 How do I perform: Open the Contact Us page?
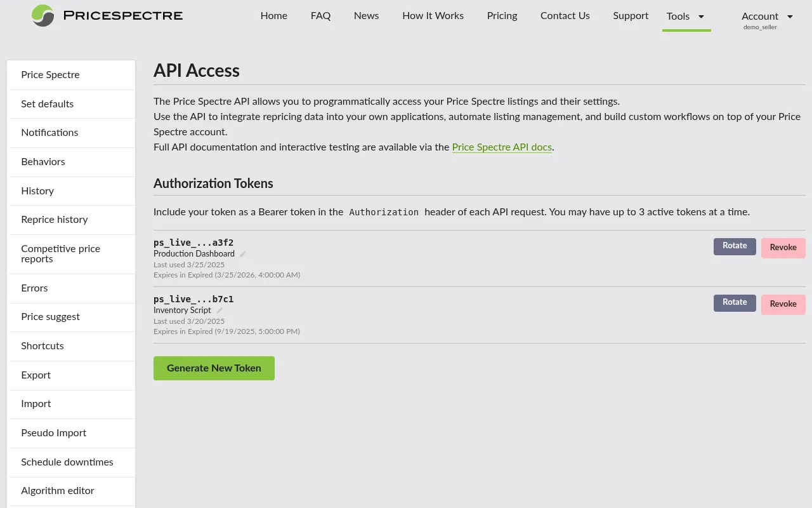click(x=565, y=16)
